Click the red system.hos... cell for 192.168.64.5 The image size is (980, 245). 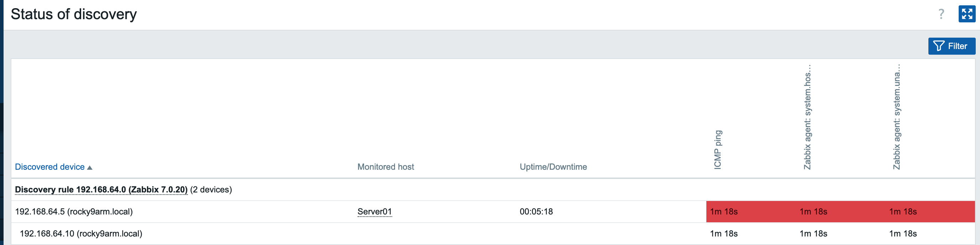tap(813, 212)
